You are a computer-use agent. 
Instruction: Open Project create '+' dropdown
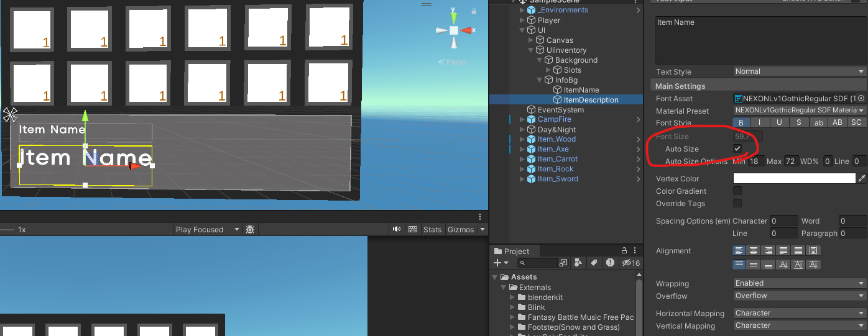click(500, 263)
